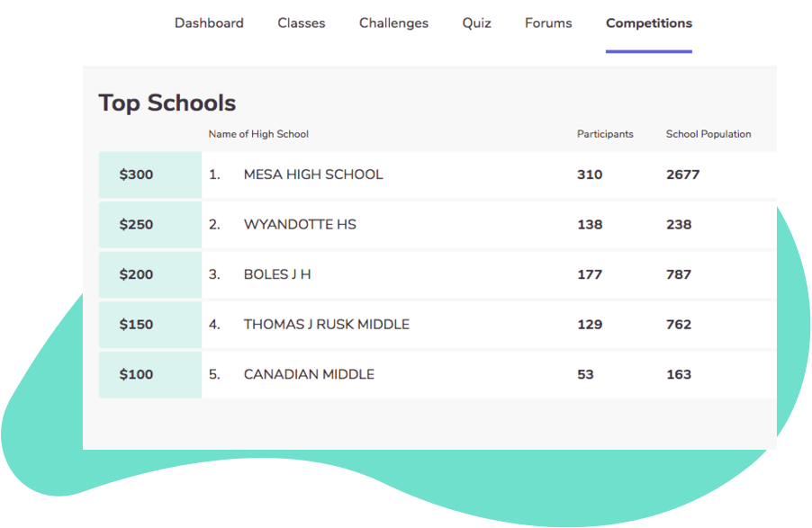Open the Dashboard tab
This screenshot has width=812, height=528.
tap(209, 23)
